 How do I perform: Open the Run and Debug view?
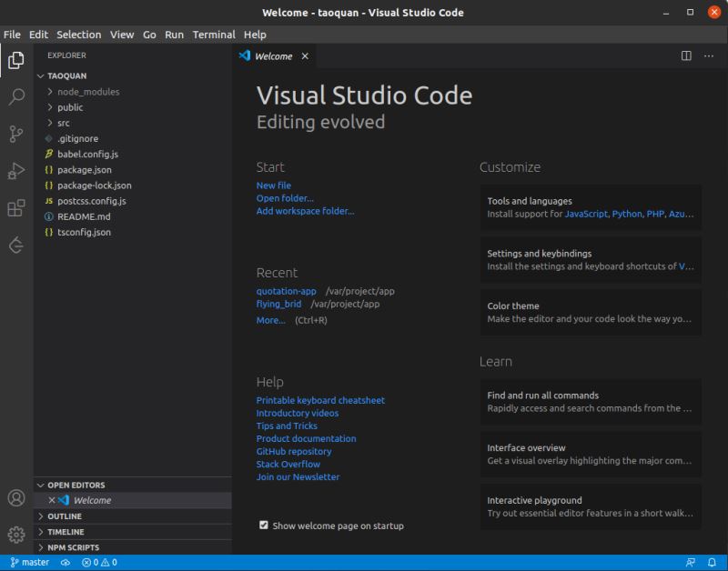click(x=16, y=171)
